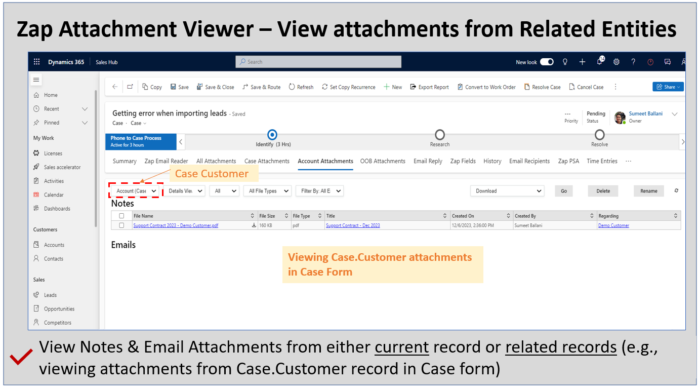This screenshot has height=388, width=700.
Task: Click the Rename button
Action: pyautogui.click(x=649, y=191)
